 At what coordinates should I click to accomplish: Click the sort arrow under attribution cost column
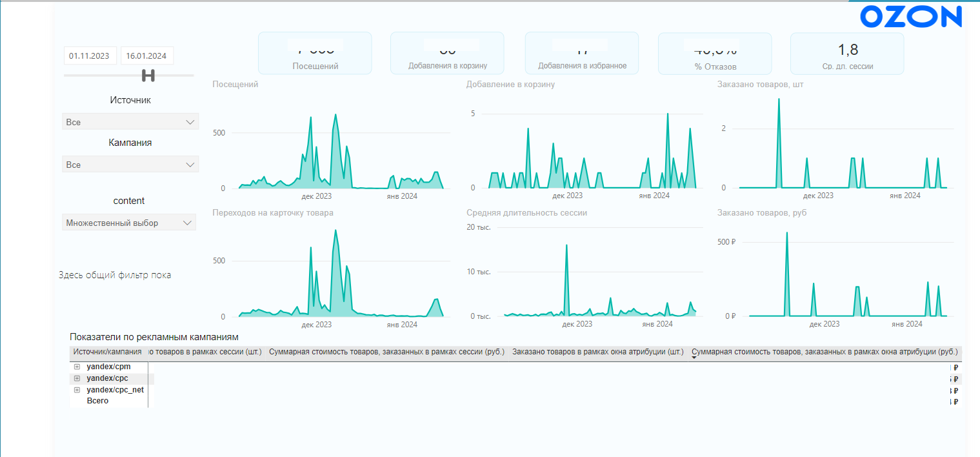[x=694, y=358]
